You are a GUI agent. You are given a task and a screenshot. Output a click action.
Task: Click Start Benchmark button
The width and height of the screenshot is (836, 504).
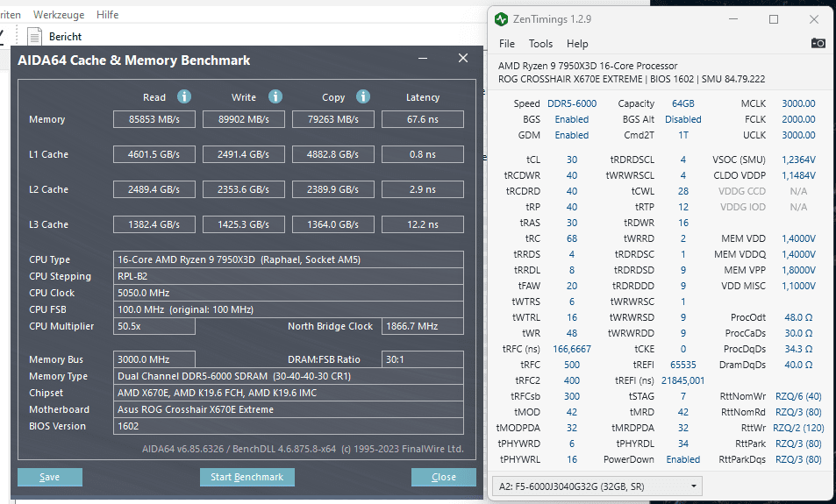(247, 478)
